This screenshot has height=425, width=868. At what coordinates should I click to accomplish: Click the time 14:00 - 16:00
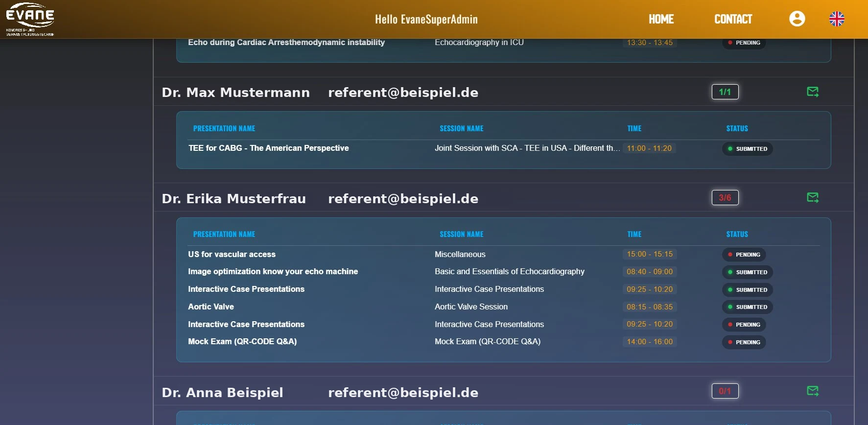tap(650, 341)
